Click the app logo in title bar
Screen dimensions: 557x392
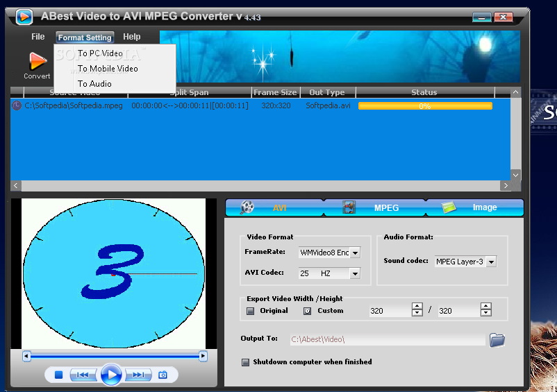24,17
